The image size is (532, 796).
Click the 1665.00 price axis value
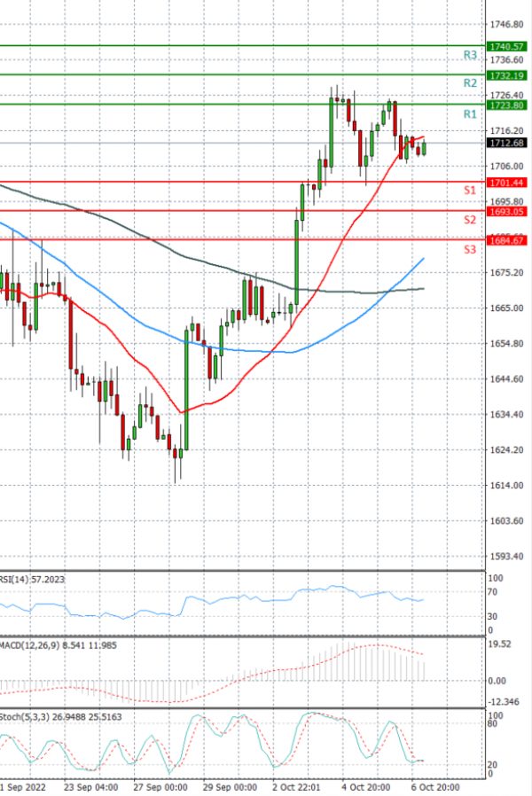click(506, 308)
